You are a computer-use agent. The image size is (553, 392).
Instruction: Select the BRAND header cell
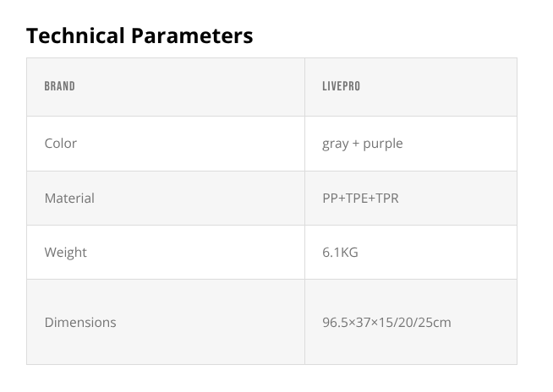59,86
